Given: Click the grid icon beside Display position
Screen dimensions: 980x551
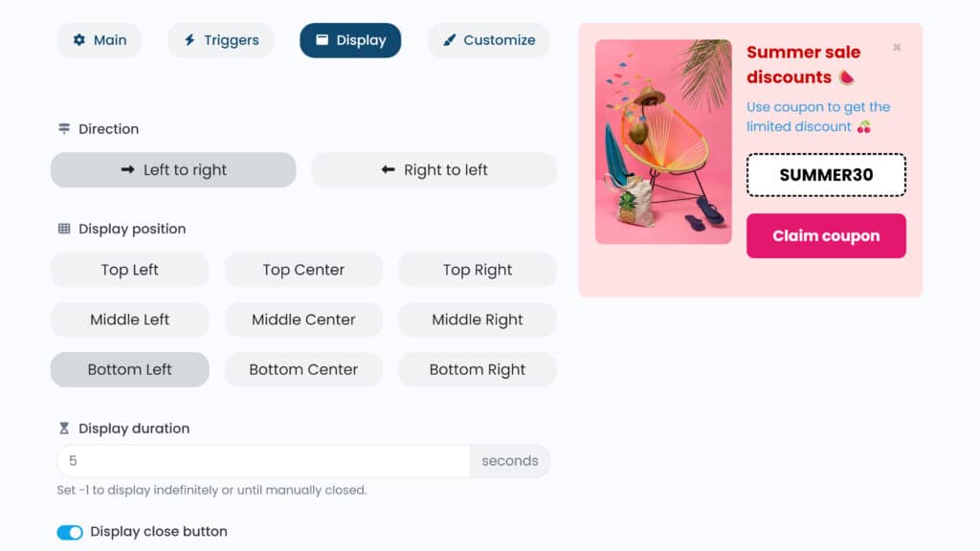Looking at the screenshot, I should coord(64,229).
